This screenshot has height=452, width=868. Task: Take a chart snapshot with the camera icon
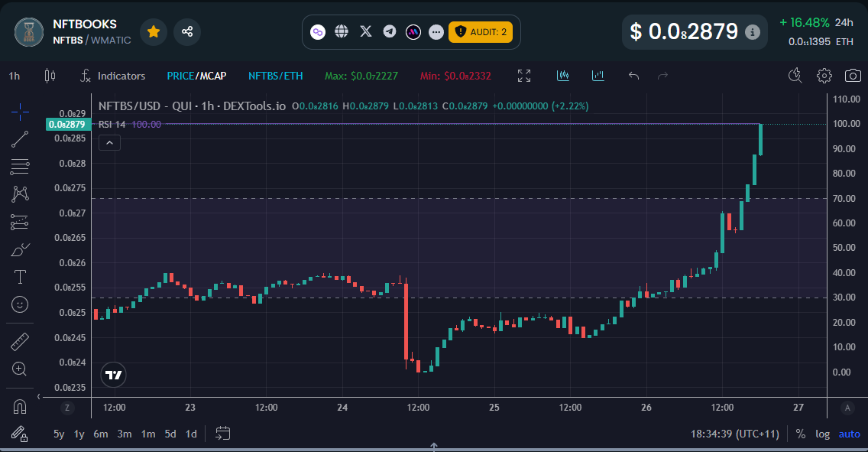pos(852,76)
